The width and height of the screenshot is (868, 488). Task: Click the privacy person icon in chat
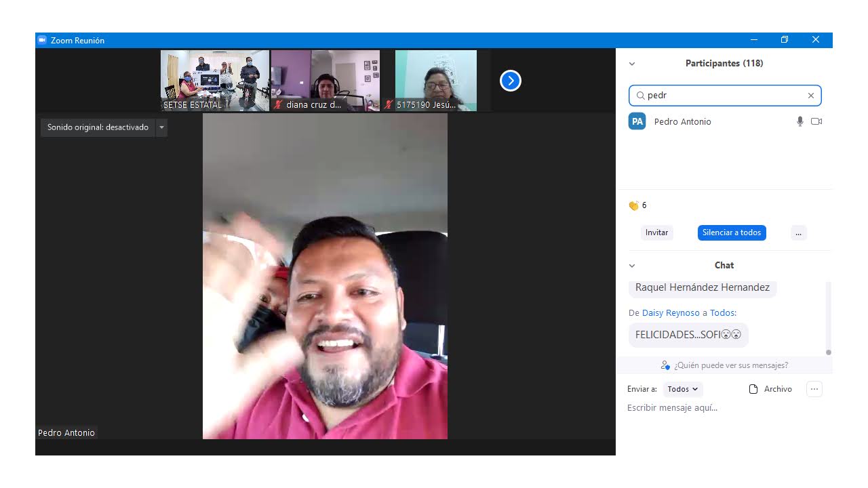(x=666, y=365)
